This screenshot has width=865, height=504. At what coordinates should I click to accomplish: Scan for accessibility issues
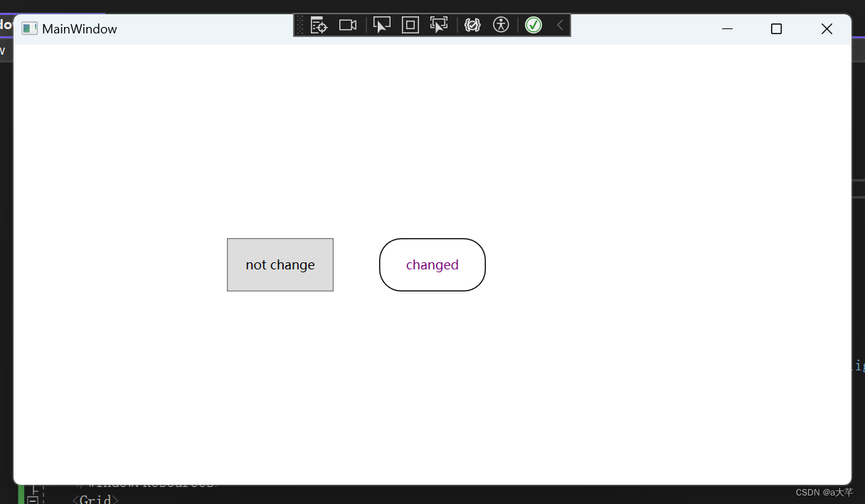coord(501,24)
